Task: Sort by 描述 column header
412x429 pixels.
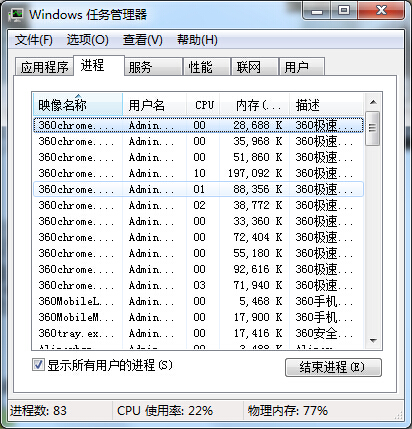Action: [x=326, y=105]
